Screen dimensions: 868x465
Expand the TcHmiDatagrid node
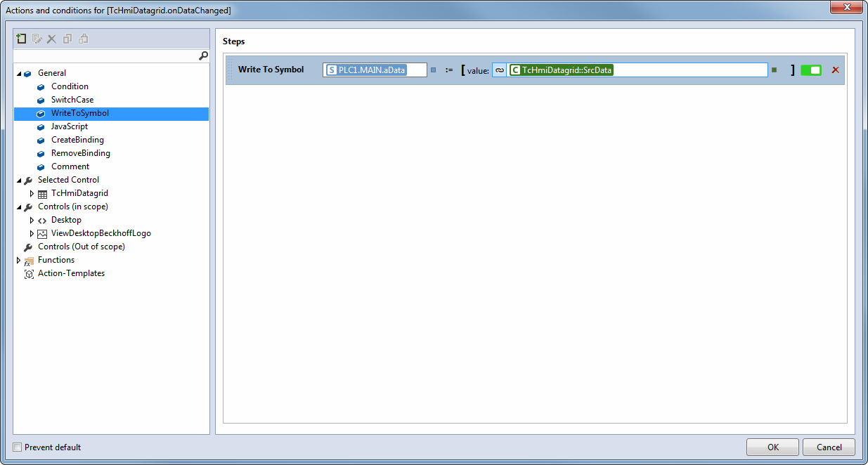coord(32,193)
